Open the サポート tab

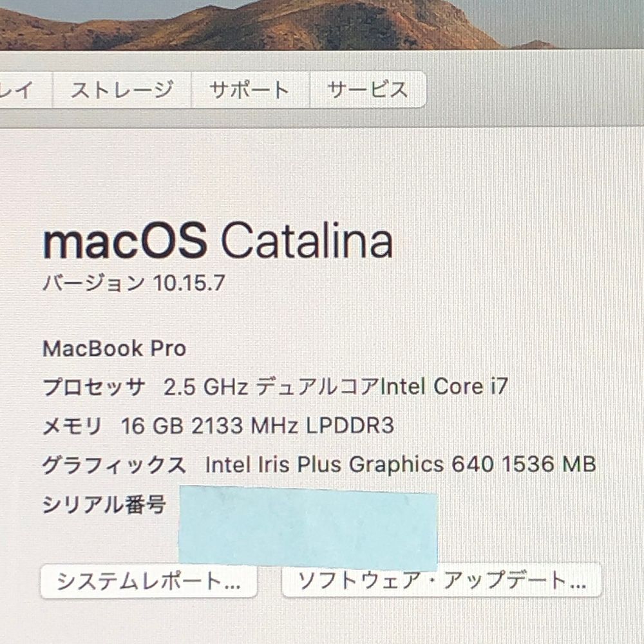(x=250, y=90)
